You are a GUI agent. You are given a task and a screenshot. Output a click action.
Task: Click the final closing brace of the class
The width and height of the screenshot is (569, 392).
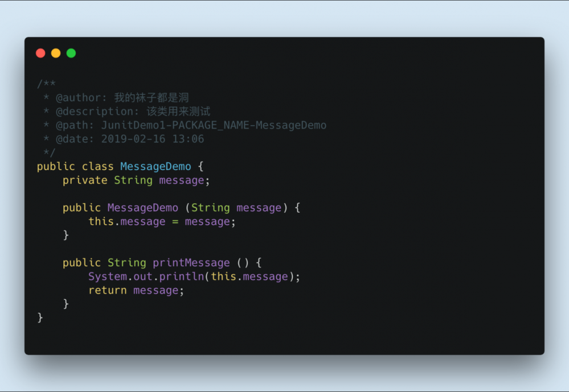pyautogui.click(x=40, y=317)
